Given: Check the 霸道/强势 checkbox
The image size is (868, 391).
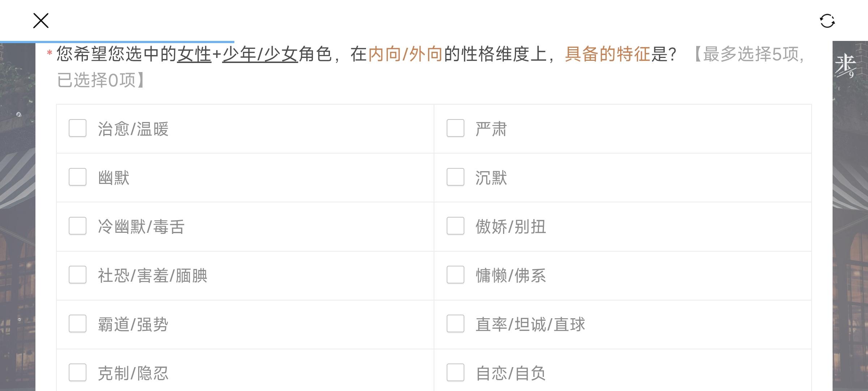Looking at the screenshot, I should click(77, 324).
